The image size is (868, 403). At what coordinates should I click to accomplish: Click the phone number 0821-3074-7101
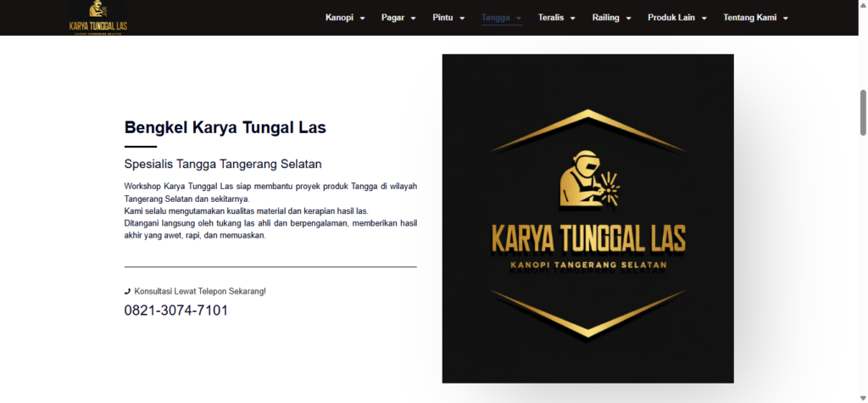(176, 311)
